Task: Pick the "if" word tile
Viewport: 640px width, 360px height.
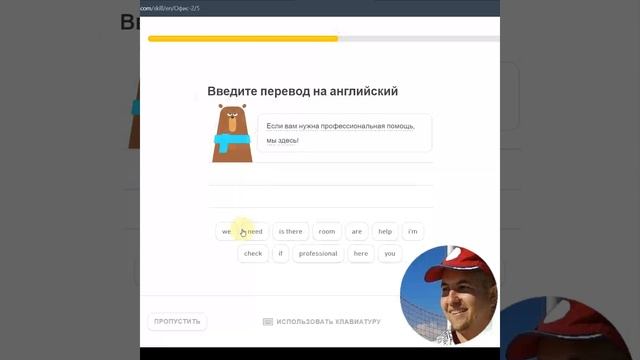Action: pos(280,253)
